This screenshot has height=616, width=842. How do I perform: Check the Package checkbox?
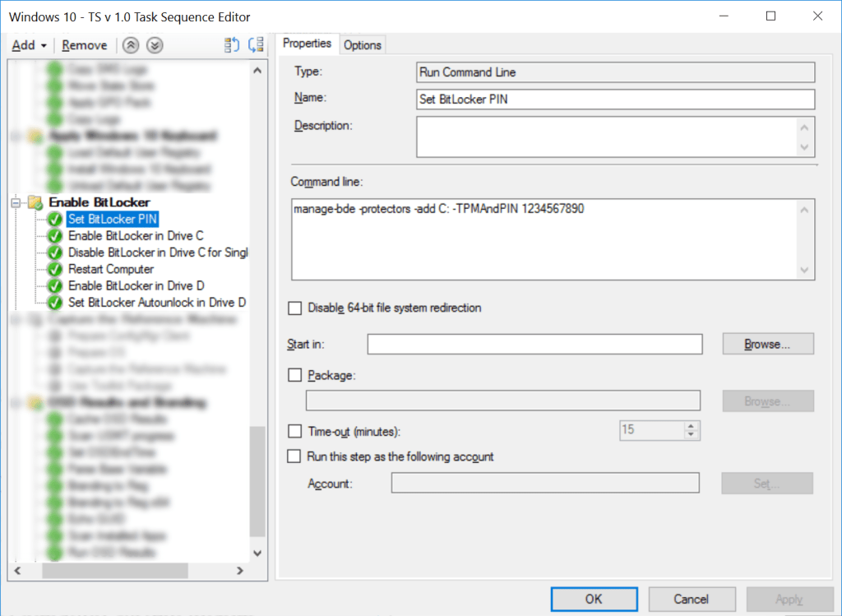tap(294, 375)
